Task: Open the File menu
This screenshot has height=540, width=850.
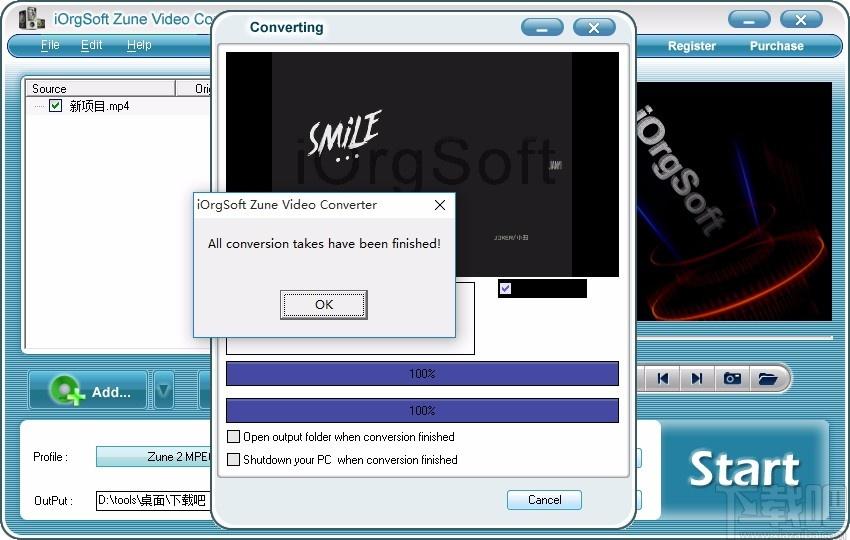Action: pyautogui.click(x=50, y=45)
